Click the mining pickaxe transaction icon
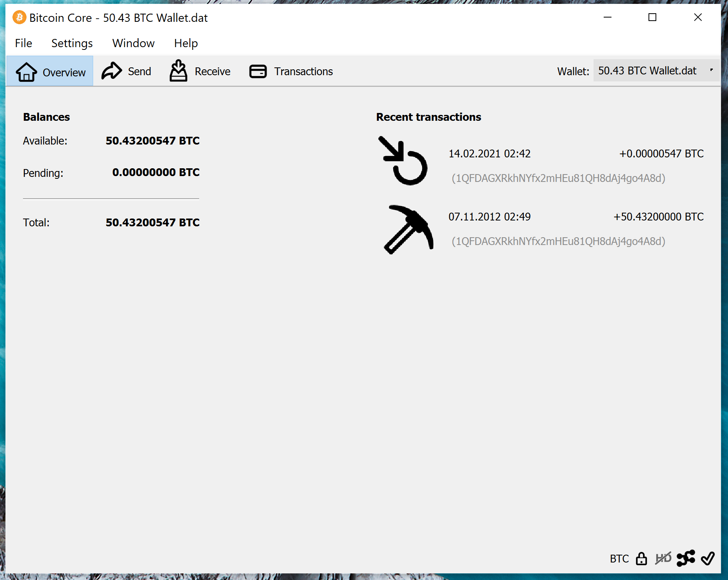 pyautogui.click(x=408, y=229)
